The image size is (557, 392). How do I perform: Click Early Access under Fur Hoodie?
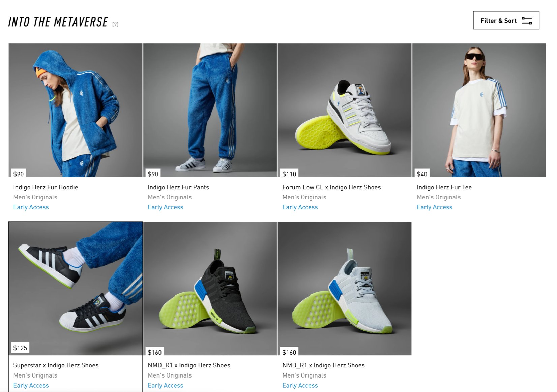tap(31, 207)
